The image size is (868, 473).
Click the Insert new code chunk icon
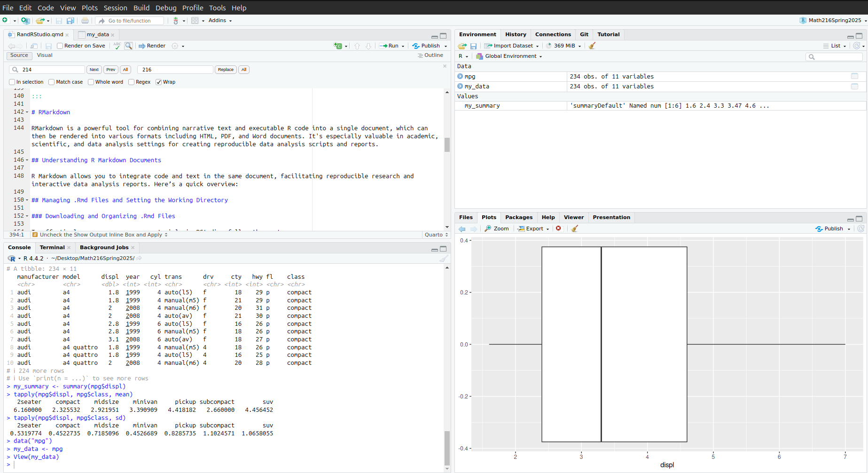point(338,46)
